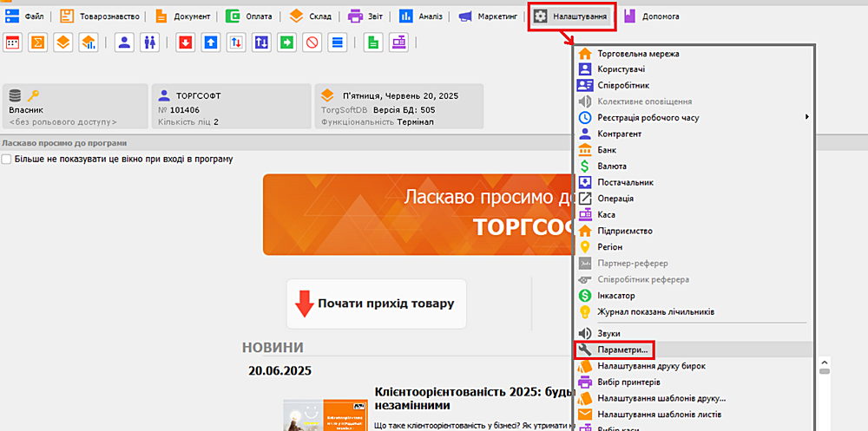Click the green right-arrow toolbar icon
Screen dimensions: 868x431
[x=287, y=42]
